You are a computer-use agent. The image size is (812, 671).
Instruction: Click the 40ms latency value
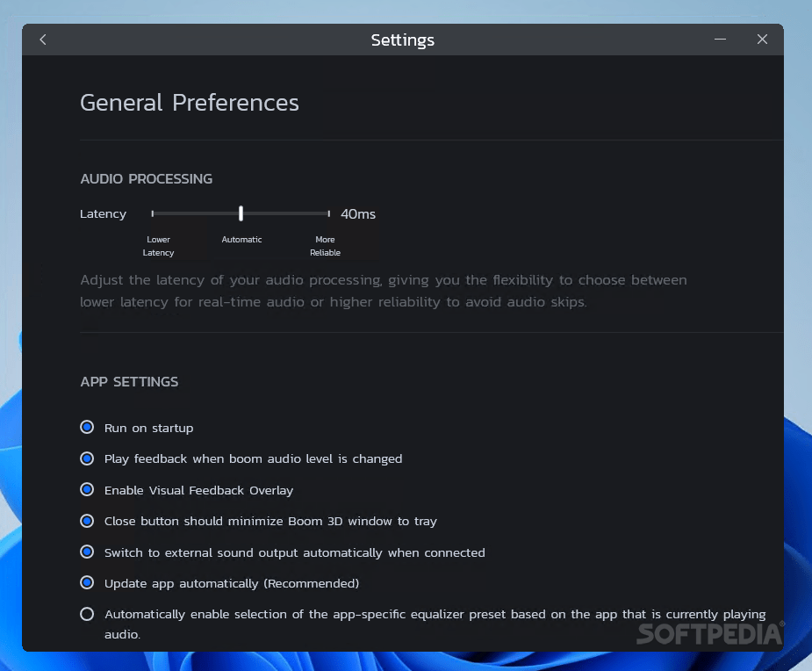point(358,214)
